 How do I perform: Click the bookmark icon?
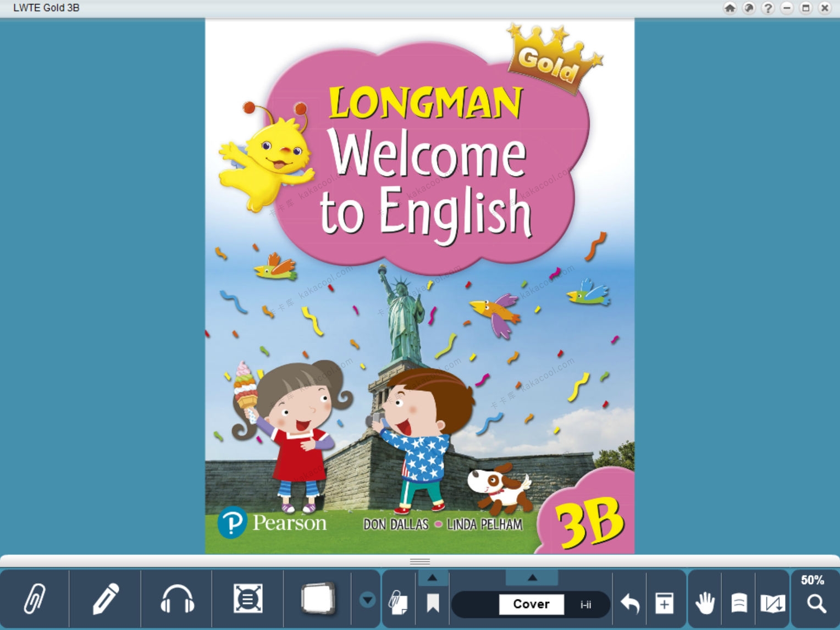point(433,604)
